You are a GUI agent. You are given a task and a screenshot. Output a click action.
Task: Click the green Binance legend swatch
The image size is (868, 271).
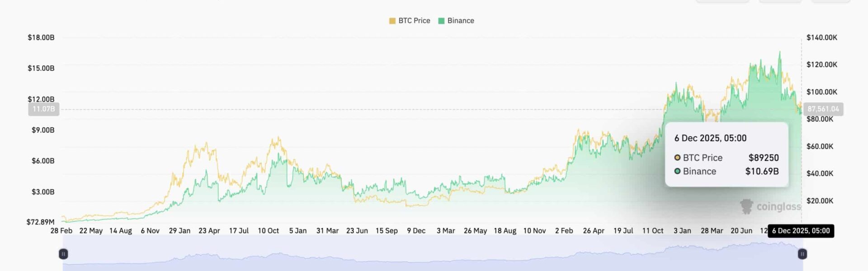point(441,21)
